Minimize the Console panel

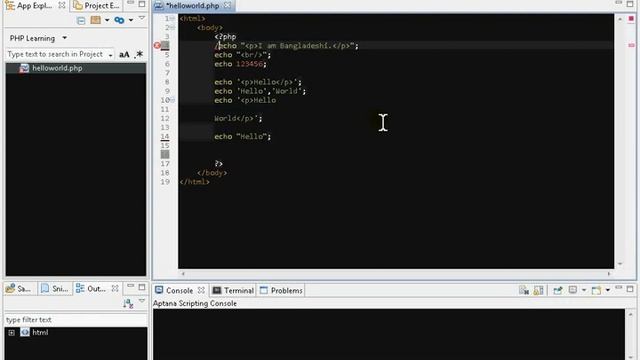coord(619,288)
